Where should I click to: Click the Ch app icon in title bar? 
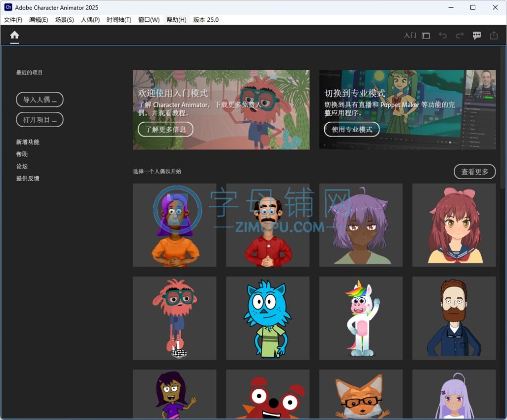pos(8,7)
